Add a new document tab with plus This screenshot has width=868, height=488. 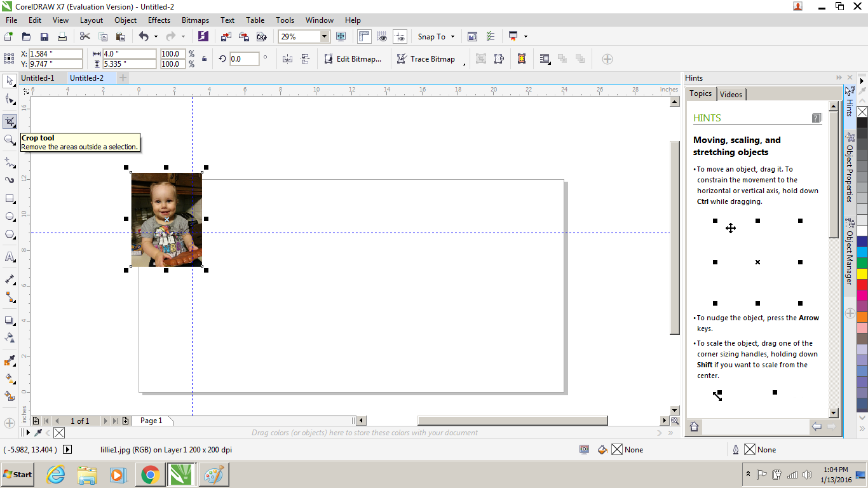click(123, 78)
